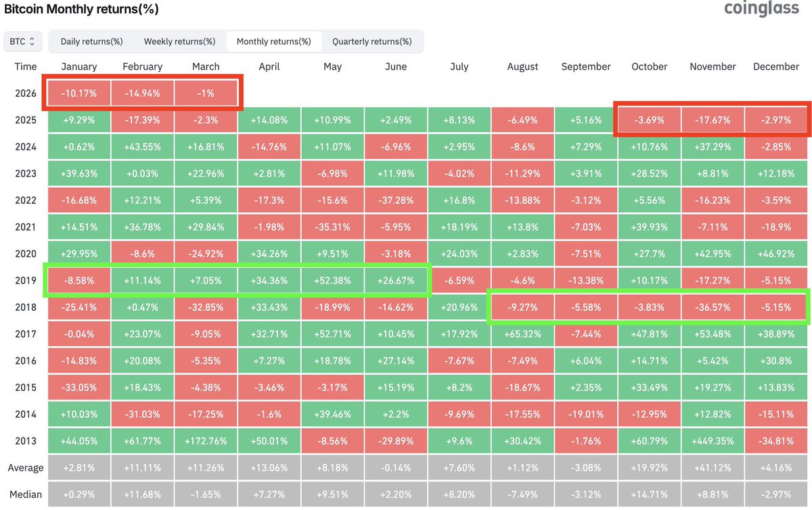
Task: Open the BTC coin selector dropdown
Action: click(x=23, y=41)
